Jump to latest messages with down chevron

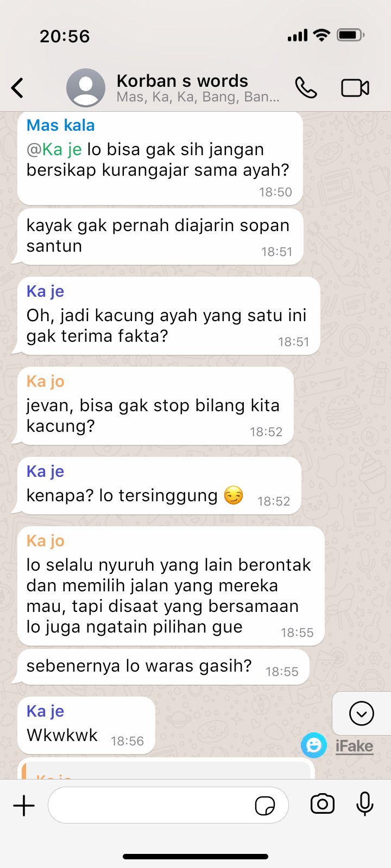coord(362,713)
